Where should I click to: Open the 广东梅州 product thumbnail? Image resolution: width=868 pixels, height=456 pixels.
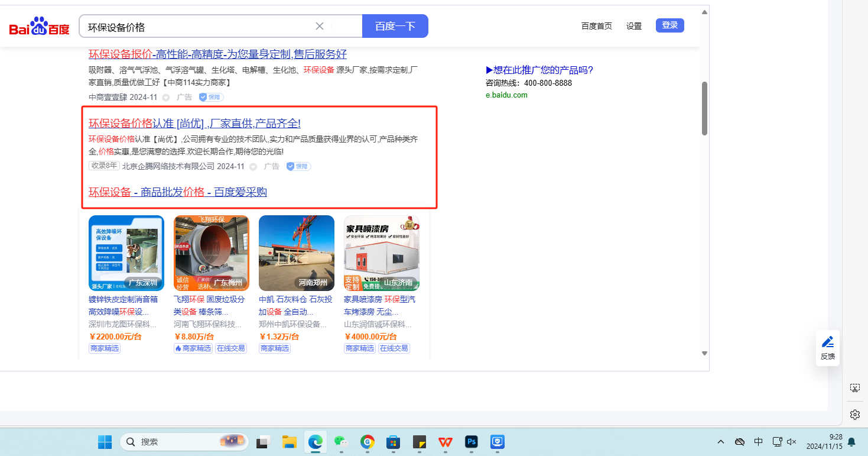click(x=212, y=253)
